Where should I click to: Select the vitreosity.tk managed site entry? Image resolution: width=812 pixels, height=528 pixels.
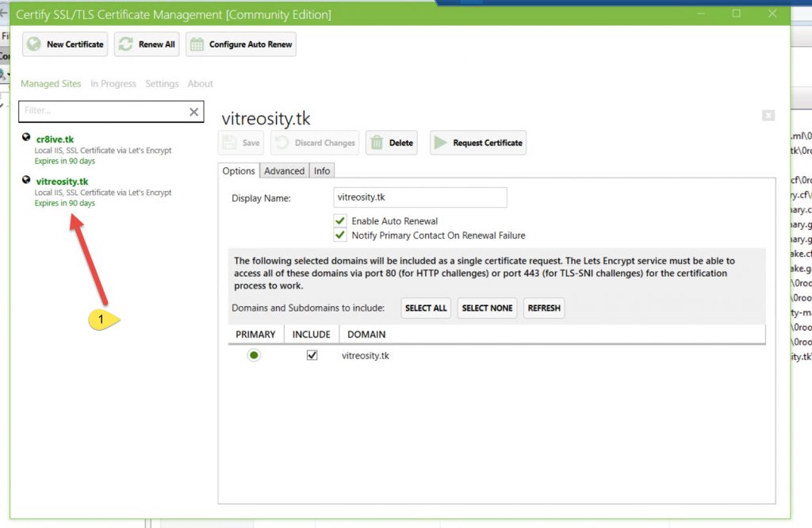[x=63, y=182]
